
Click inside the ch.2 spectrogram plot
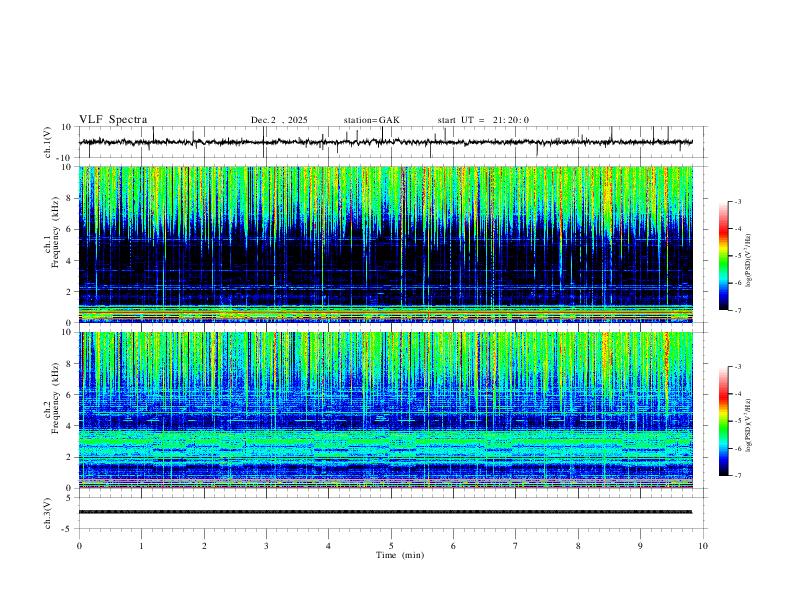(386, 410)
